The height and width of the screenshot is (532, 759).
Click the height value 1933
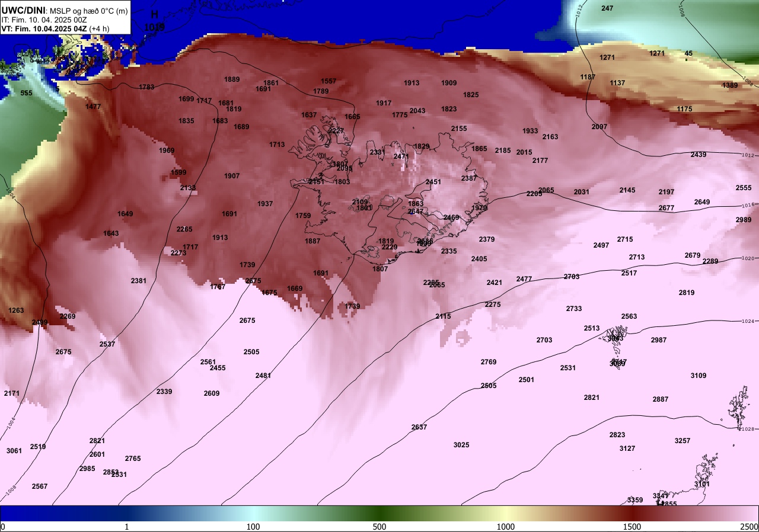point(530,131)
